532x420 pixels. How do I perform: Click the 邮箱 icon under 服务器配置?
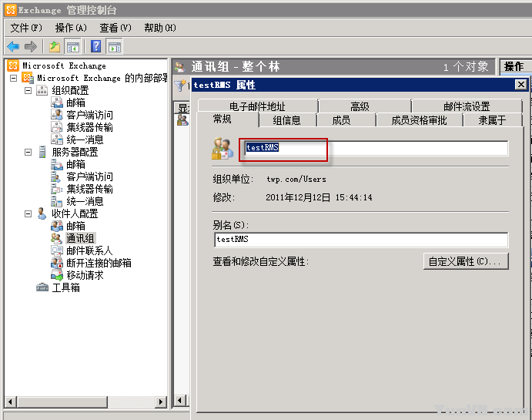pos(57,164)
